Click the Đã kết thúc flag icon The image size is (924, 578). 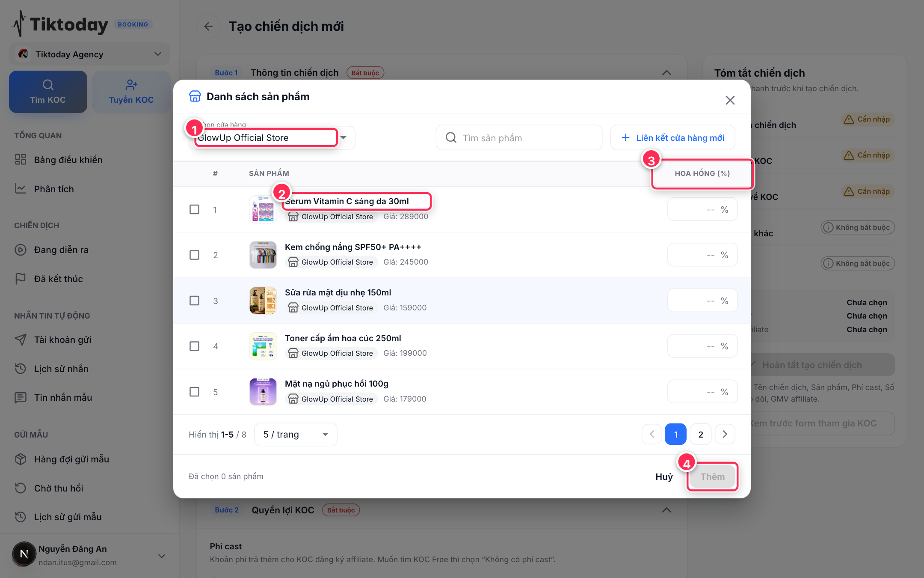click(x=21, y=279)
